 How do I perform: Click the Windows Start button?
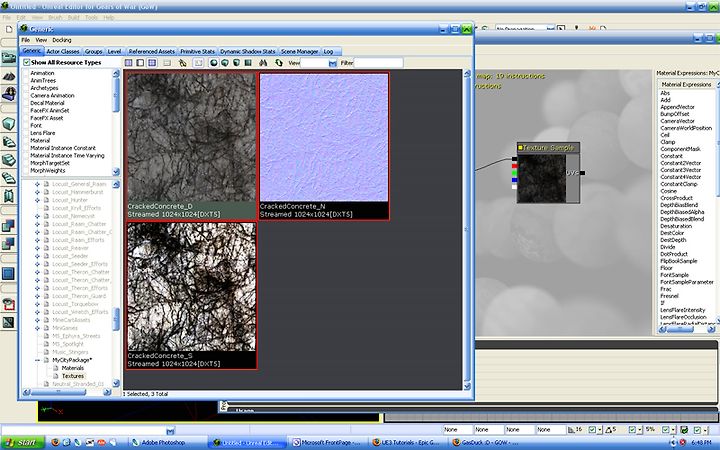pos(22,443)
